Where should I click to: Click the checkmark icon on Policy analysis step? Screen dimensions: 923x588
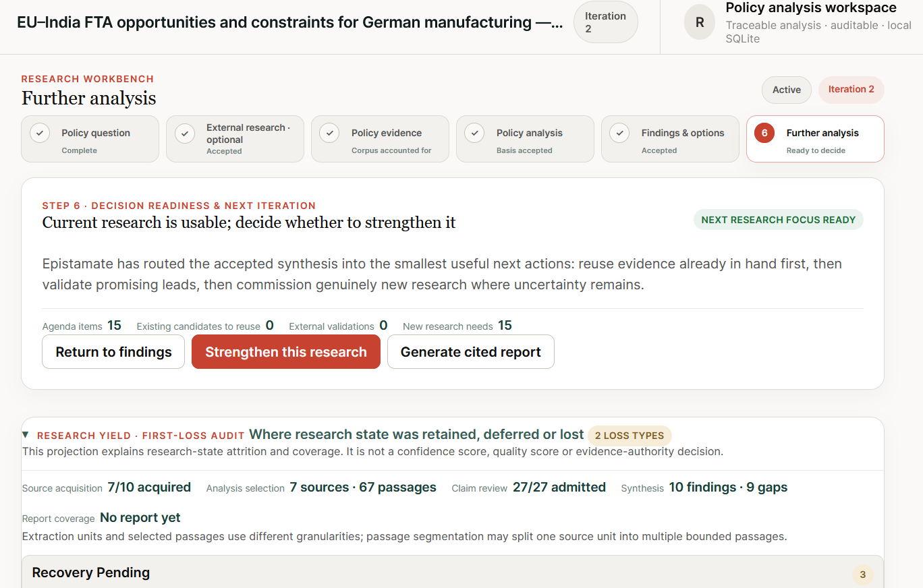pos(475,133)
